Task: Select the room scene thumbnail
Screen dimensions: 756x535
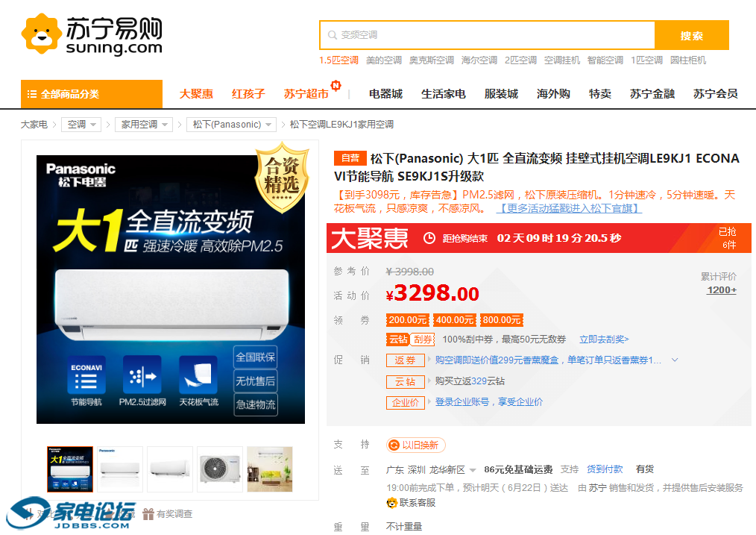Action: (269, 469)
